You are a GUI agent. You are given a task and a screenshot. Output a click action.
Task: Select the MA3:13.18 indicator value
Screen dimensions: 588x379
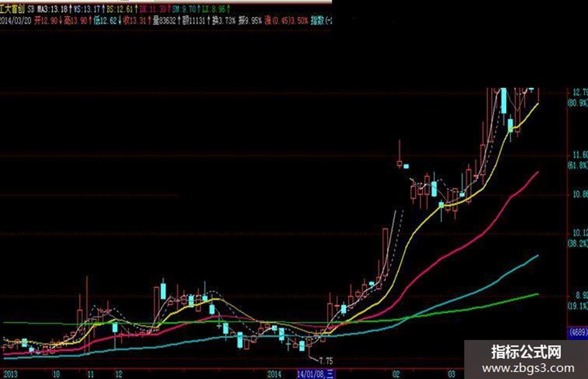point(52,9)
